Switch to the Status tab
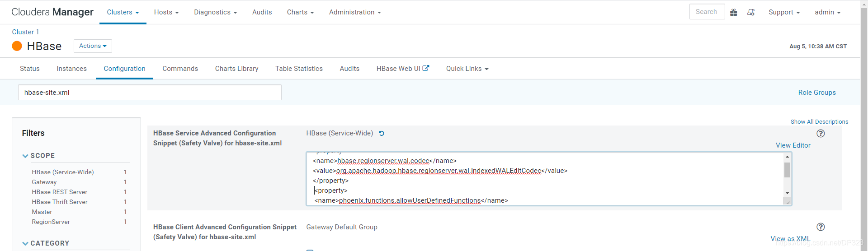Image resolution: width=868 pixels, height=251 pixels. pyautogui.click(x=30, y=69)
